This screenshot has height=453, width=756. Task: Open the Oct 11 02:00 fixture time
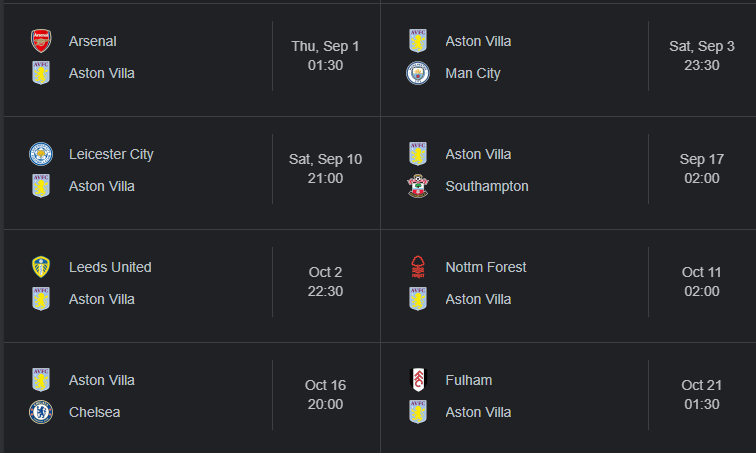click(702, 282)
